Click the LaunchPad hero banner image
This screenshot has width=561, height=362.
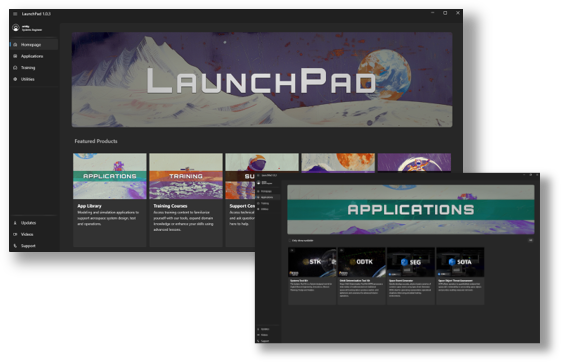[x=262, y=79]
